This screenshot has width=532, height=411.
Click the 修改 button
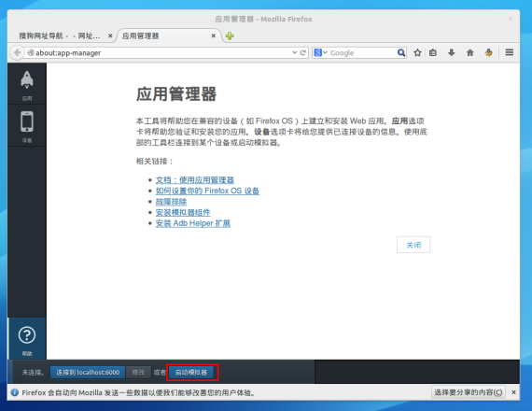tap(138, 373)
